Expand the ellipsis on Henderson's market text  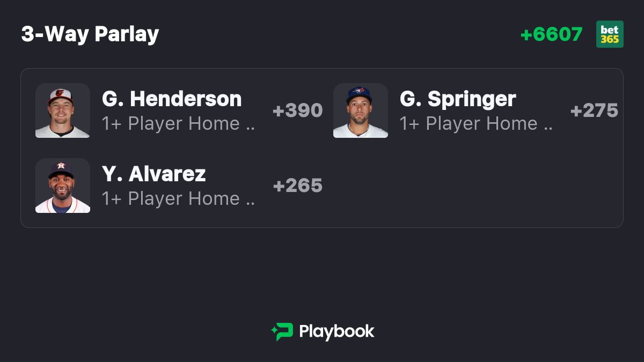pos(250,129)
